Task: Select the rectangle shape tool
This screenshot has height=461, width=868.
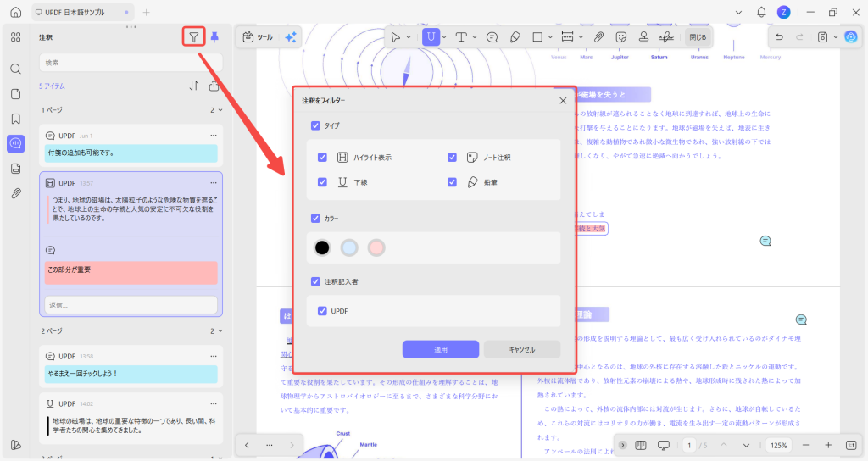Action: click(x=537, y=37)
